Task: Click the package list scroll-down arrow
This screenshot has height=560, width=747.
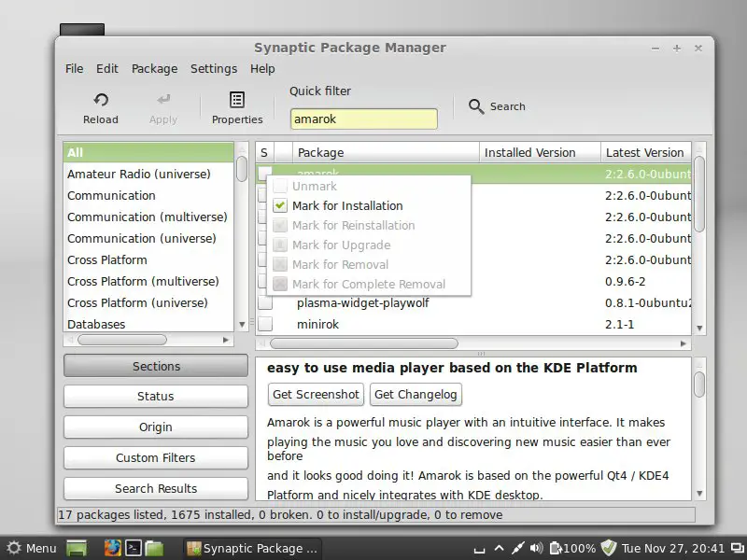Action: coord(699,328)
